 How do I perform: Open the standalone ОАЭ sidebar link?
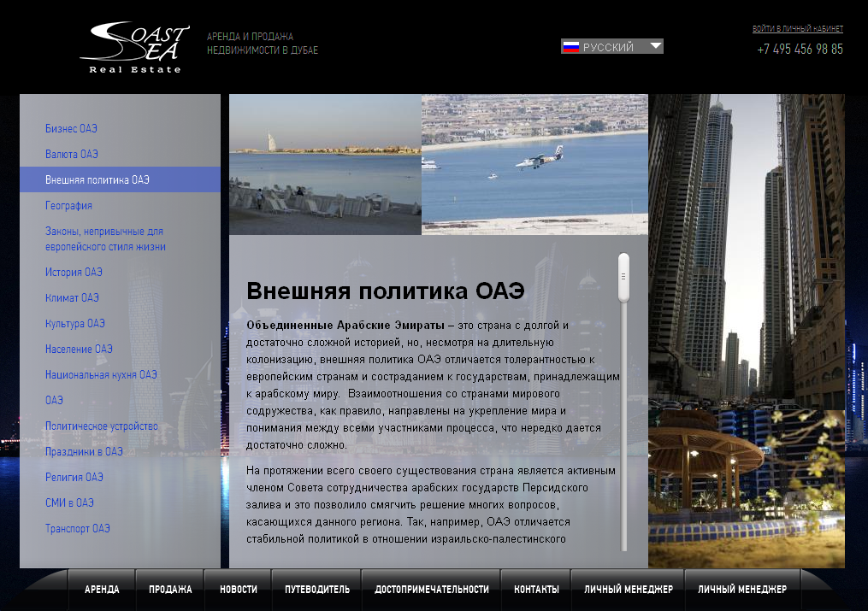click(54, 400)
